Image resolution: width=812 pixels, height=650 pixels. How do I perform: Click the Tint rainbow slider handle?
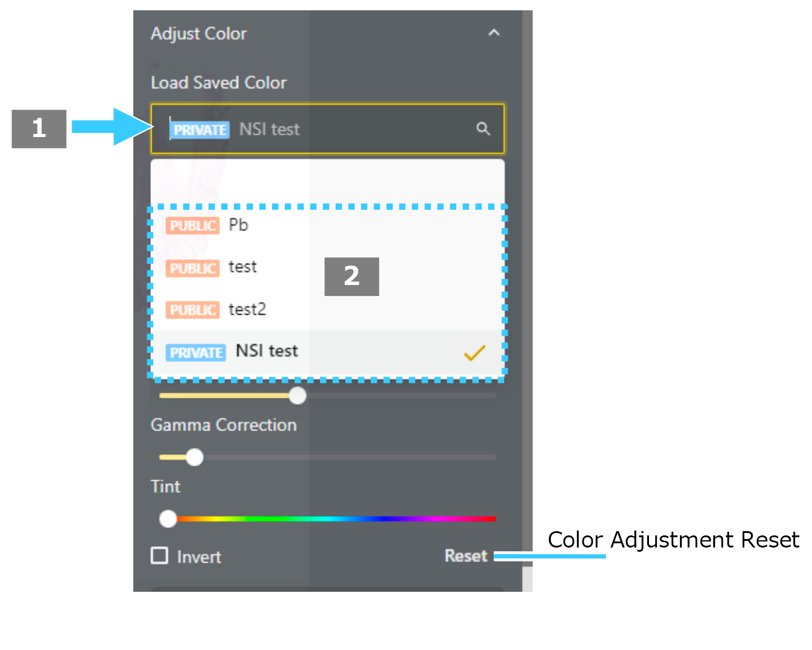point(168,518)
